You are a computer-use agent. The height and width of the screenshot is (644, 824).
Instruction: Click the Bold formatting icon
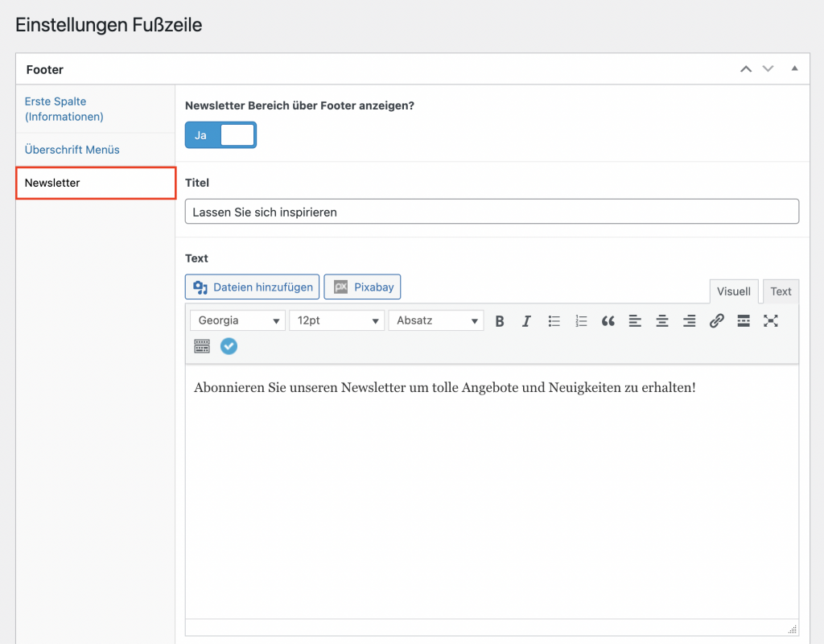pos(500,321)
